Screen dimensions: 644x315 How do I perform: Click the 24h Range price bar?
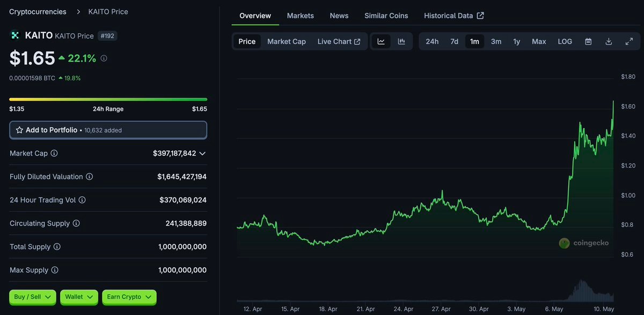coord(108,99)
